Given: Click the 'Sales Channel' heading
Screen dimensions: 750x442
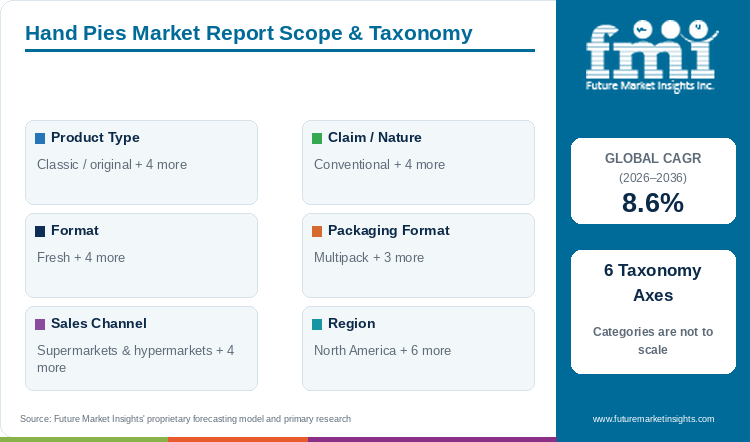Looking at the screenshot, I should coord(99,323).
